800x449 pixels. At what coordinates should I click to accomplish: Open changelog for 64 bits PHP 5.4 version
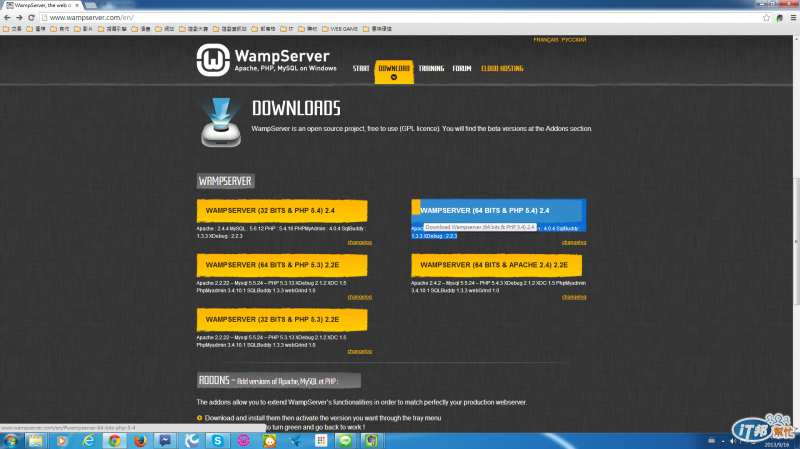coord(574,242)
